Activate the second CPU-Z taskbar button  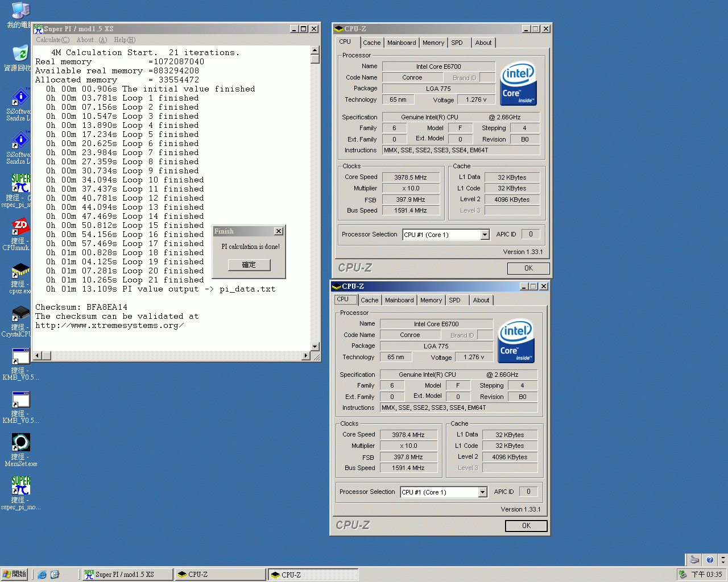coord(313,575)
